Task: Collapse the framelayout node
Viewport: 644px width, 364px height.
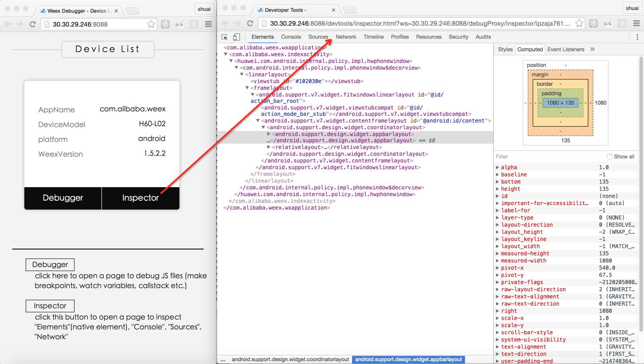Action: pos(247,88)
